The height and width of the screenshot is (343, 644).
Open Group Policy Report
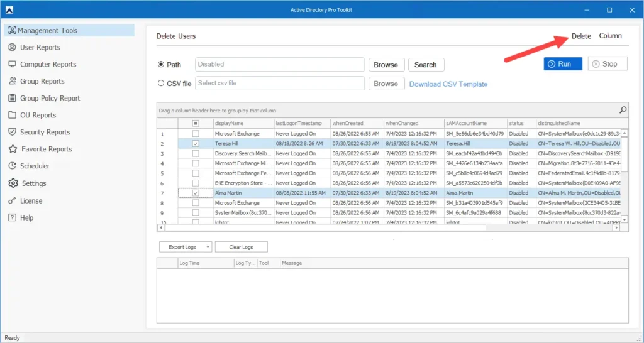[x=45, y=98]
